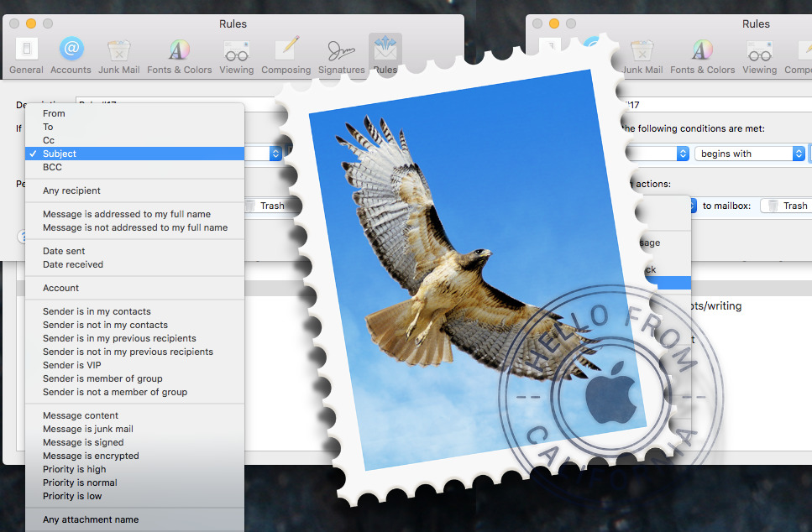Choose Message is signed condition

(134, 442)
